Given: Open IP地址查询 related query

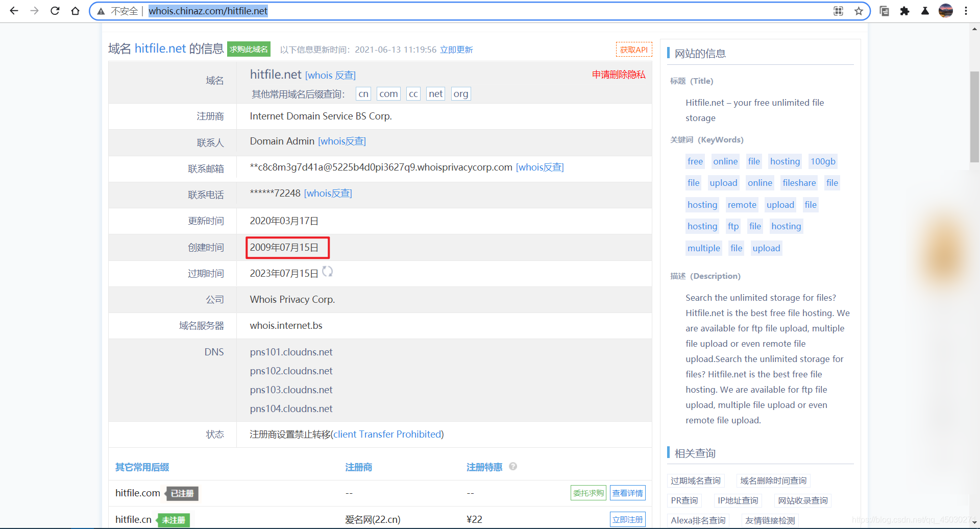Looking at the screenshot, I should point(738,500).
